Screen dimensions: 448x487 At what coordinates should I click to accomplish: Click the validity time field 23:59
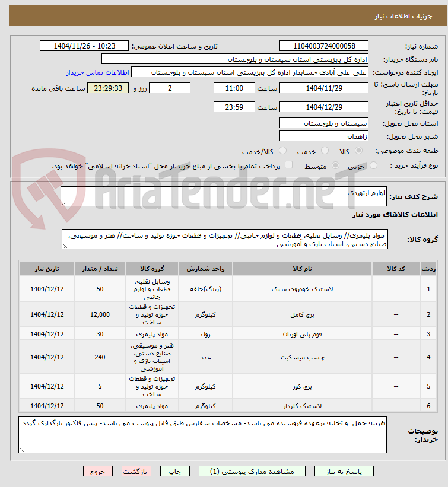tap(234, 107)
